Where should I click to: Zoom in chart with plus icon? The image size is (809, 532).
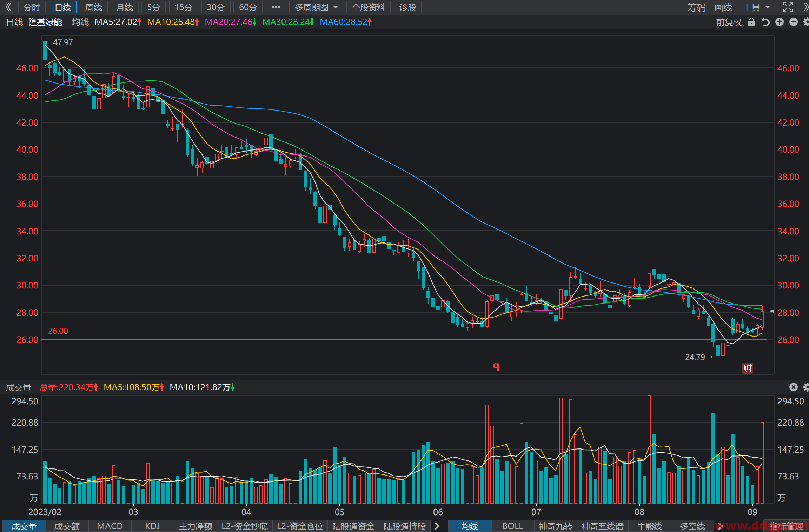tap(780, 22)
